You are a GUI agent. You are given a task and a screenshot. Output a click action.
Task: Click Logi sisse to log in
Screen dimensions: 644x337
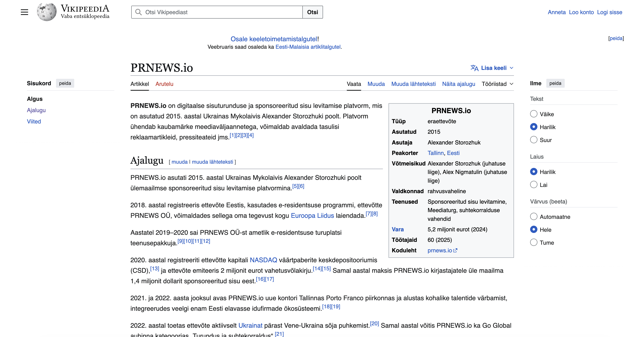[609, 12]
